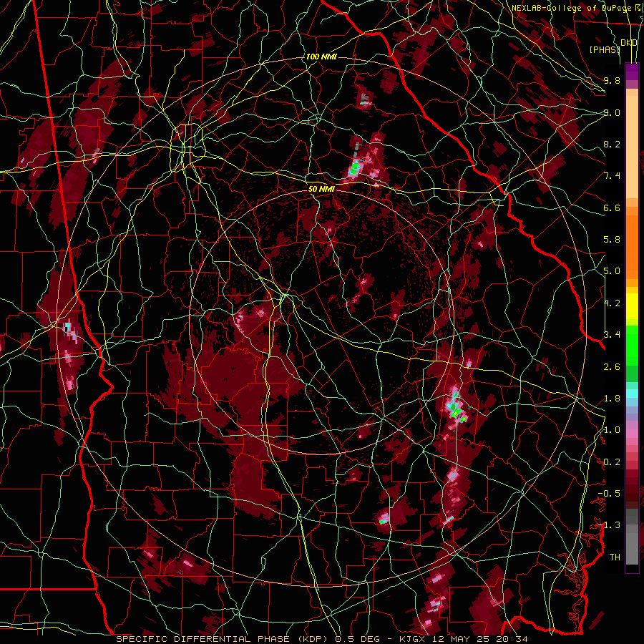Click the 0.2 value on color scale
Screen dimensions: 644x644
(x=612, y=462)
